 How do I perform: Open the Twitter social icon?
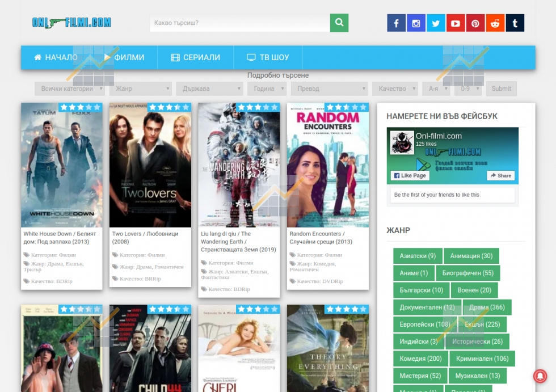pos(436,23)
